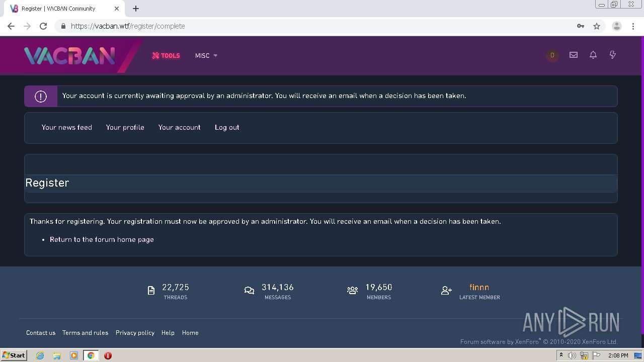Open latest member finnn profile
644x362 pixels.
click(479, 287)
